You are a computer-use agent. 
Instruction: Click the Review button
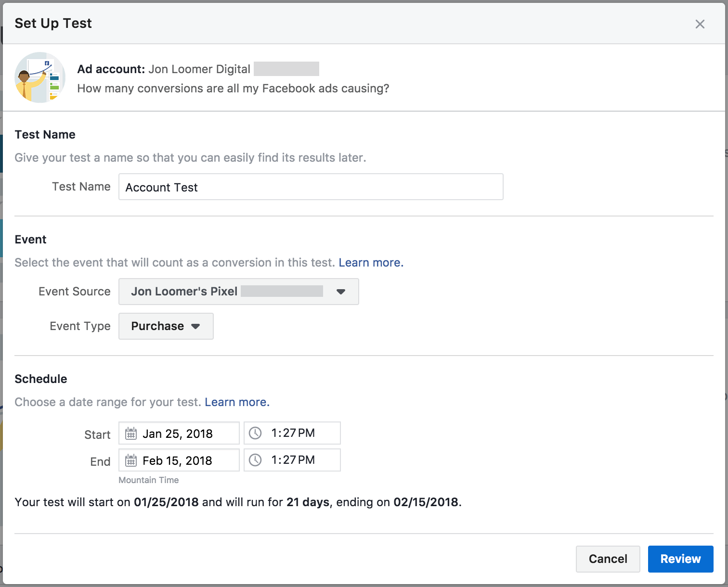681,559
